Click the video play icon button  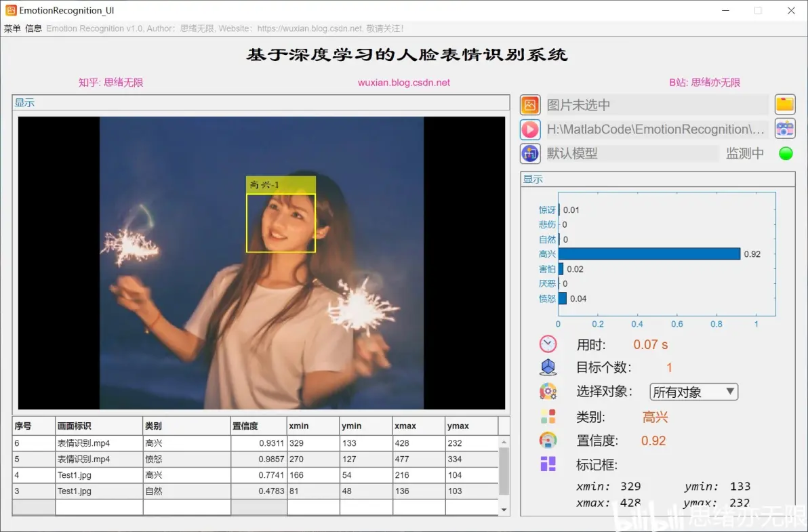tap(530, 129)
